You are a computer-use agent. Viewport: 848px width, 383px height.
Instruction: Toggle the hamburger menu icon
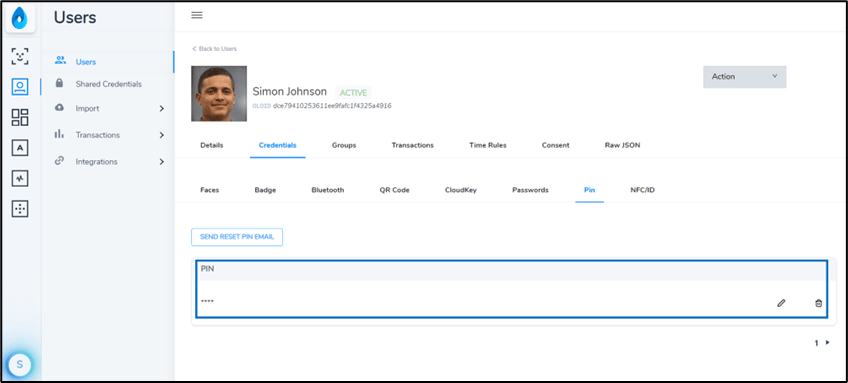(197, 15)
